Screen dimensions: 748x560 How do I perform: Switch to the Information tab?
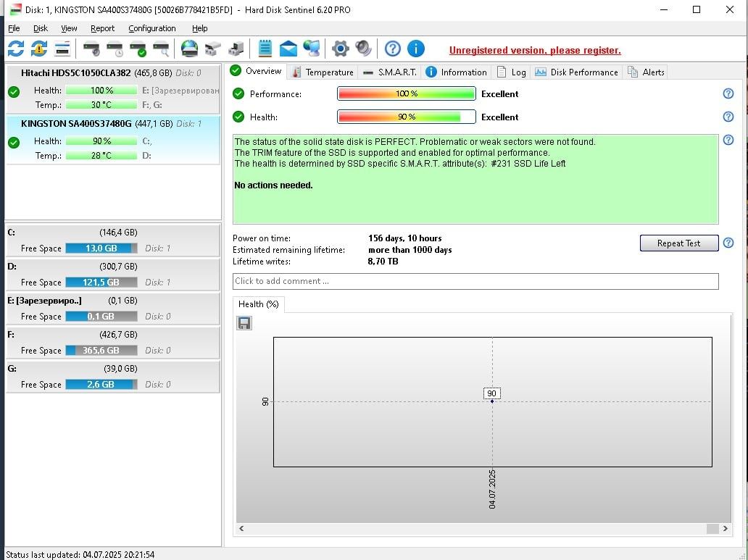click(x=457, y=72)
